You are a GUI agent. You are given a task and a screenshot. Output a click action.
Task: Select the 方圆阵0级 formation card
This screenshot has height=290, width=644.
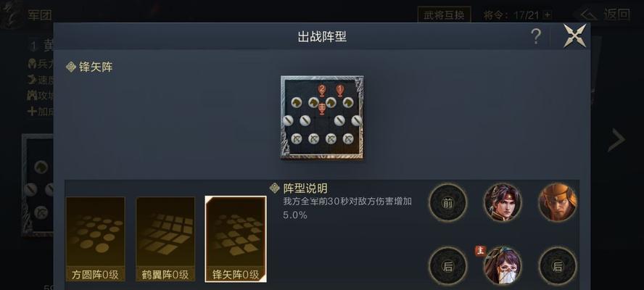[95, 239]
